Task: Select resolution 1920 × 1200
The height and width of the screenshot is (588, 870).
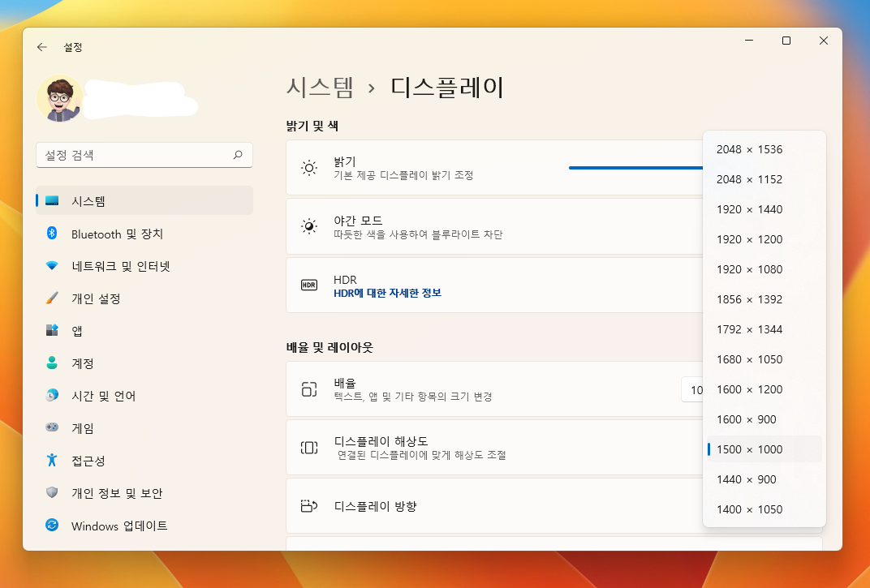Action: (x=764, y=239)
